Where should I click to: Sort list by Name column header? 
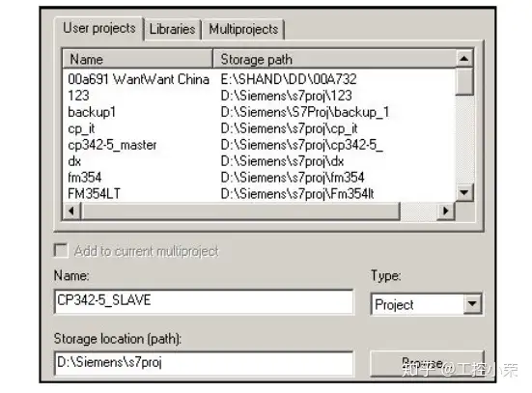pos(138,59)
